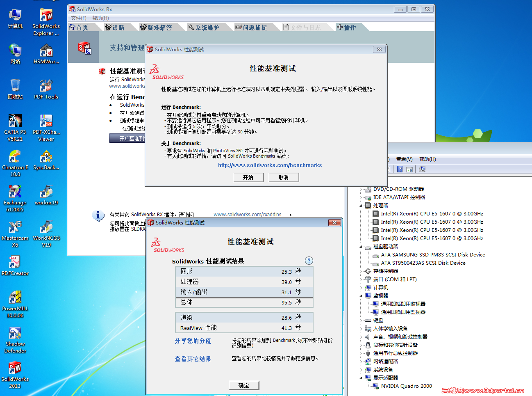
Task: Collapse the 磁盘驱动器 node
Action: pos(361,247)
